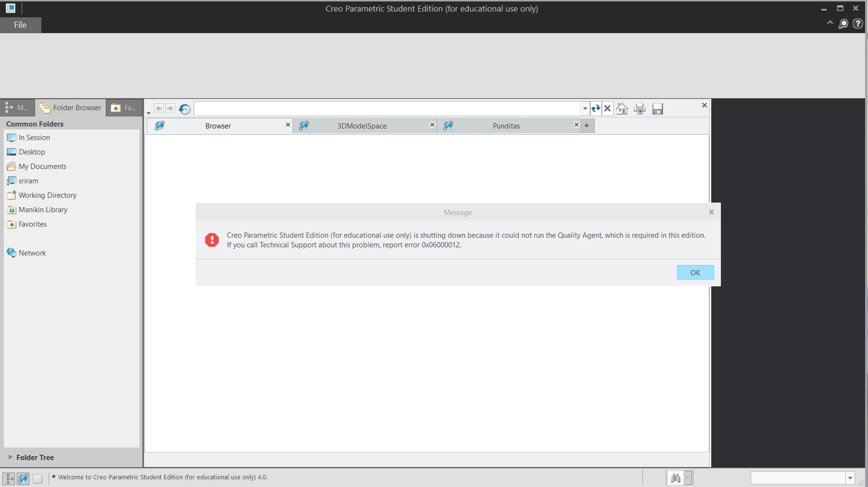Open the Manikin Library folder
This screenshot has width=868, height=487.
(x=37, y=210)
